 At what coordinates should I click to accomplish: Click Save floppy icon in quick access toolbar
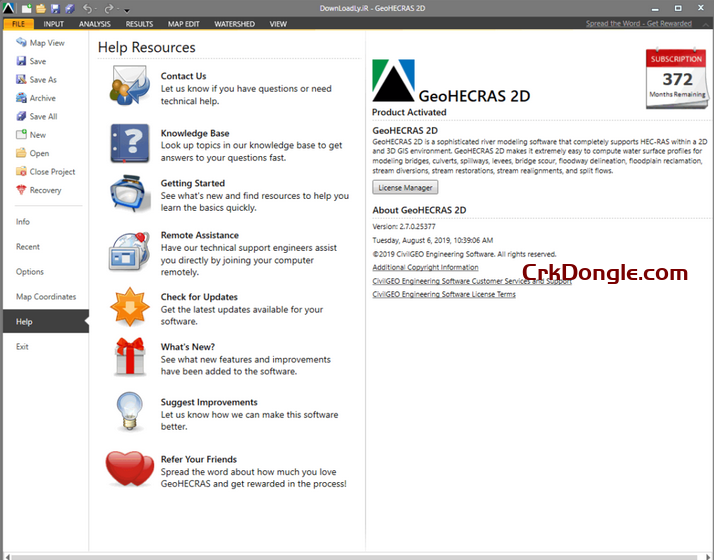pos(55,8)
